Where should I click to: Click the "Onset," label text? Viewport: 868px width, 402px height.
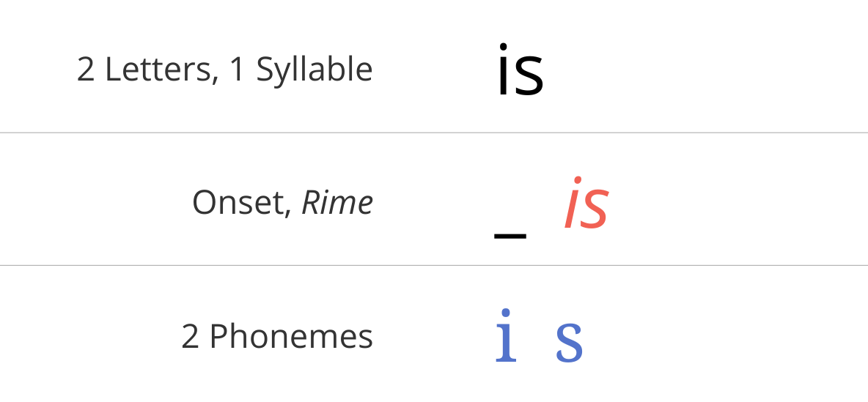point(242,203)
